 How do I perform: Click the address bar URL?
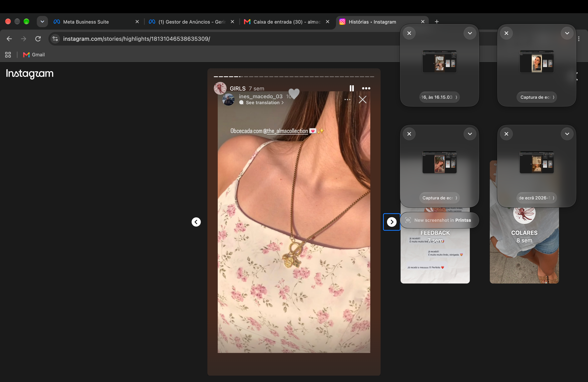click(x=137, y=39)
